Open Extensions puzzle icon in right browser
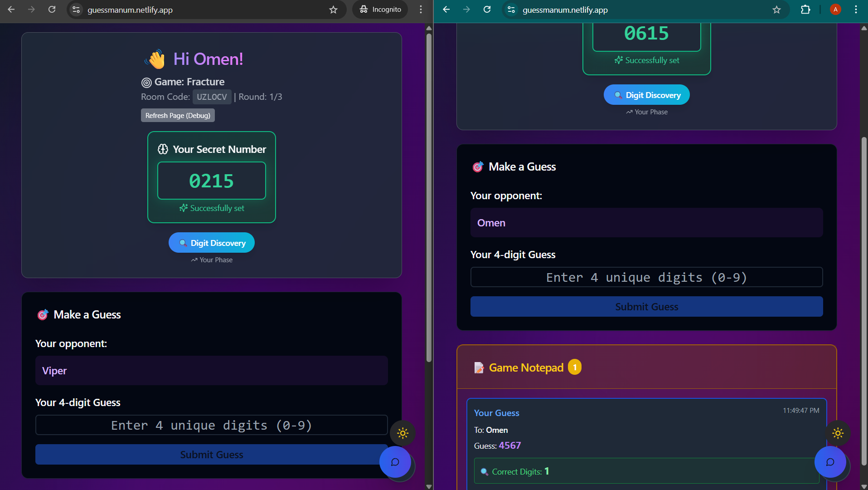 [x=805, y=10]
